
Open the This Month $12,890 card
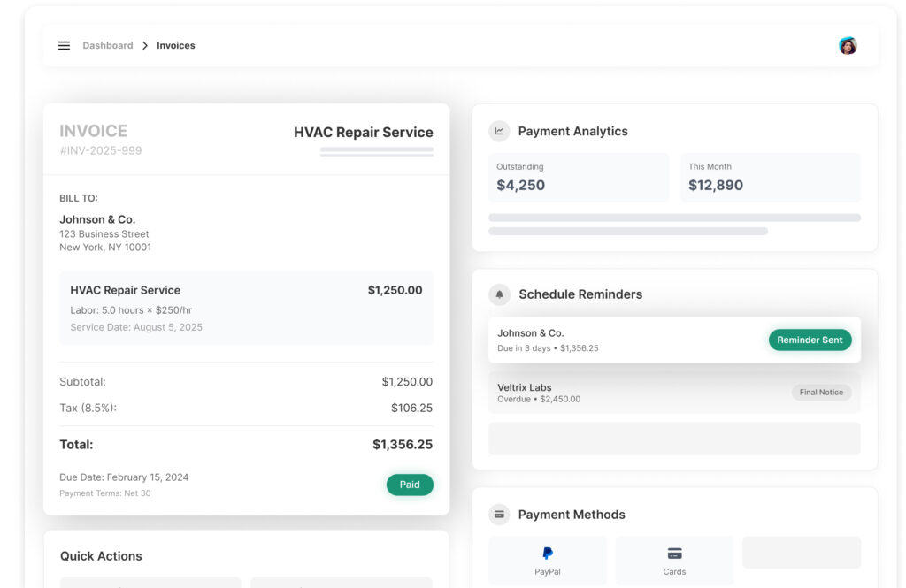770,178
